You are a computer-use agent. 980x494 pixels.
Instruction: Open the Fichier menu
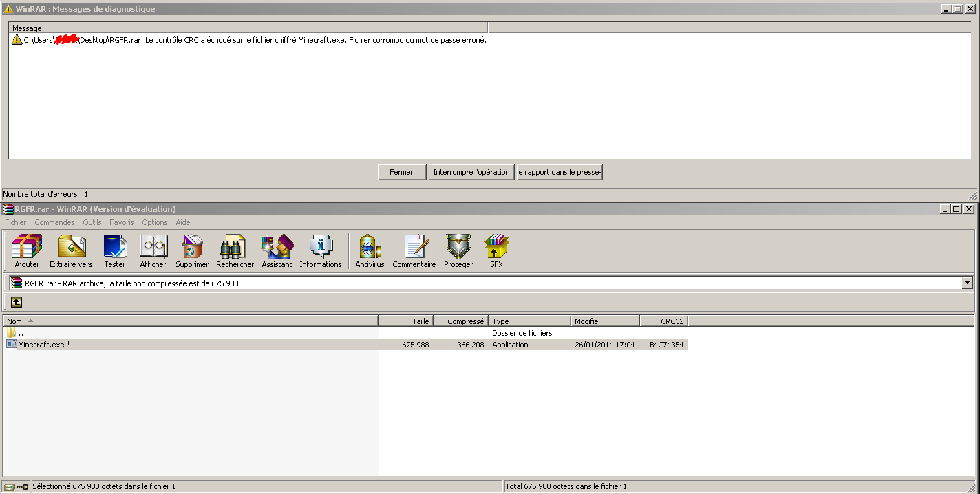pos(16,222)
